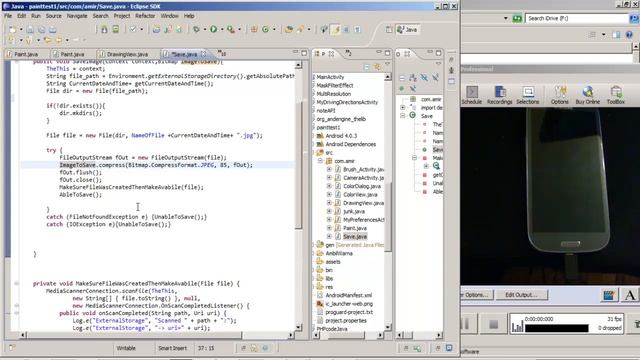This screenshot has height=360, width=640.
Task: Click Collapse All in Package Explorer
Action: 367,67
